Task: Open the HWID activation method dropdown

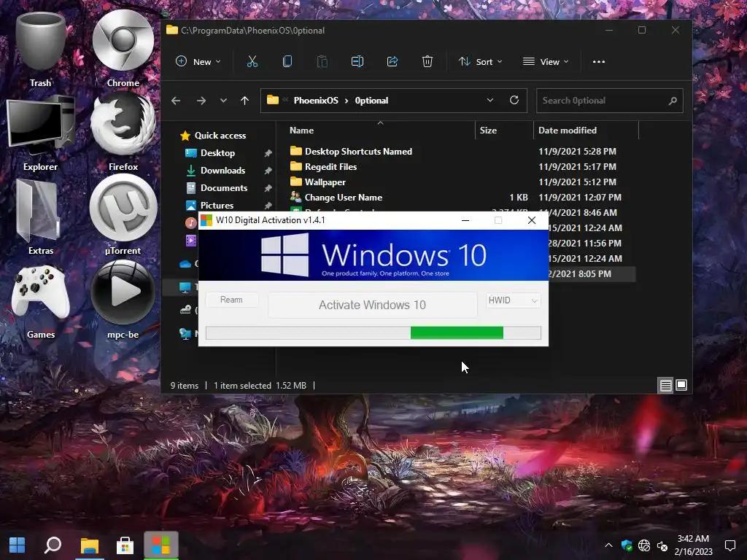Action: 514,300
